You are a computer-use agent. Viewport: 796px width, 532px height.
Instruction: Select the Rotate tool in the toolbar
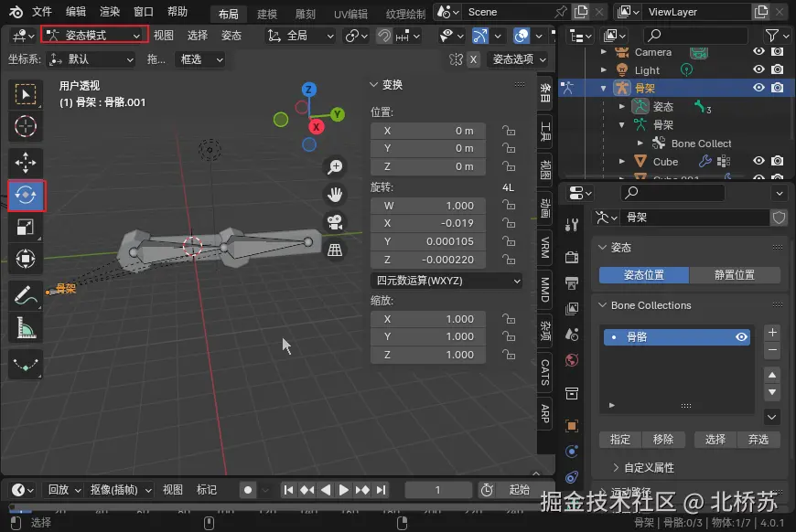pos(26,196)
